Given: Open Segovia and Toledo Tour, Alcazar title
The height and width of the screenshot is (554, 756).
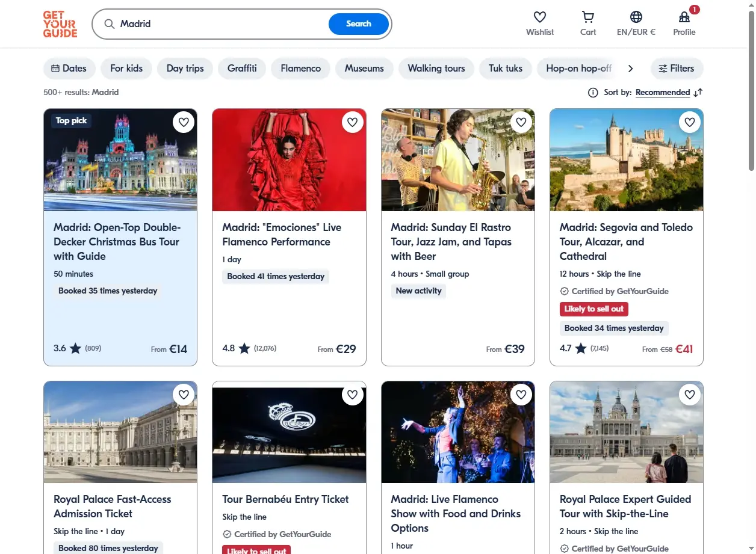Looking at the screenshot, I should pyautogui.click(x=626, y=242).
